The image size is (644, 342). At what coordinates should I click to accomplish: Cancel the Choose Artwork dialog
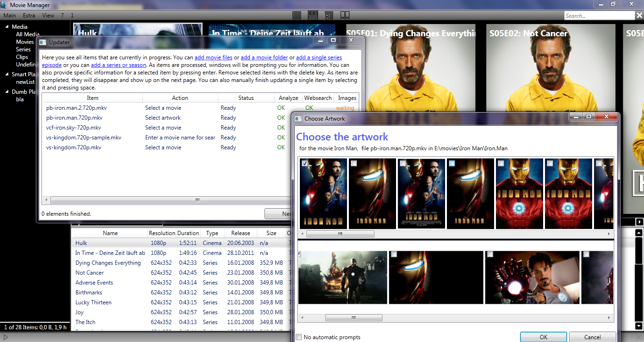pos(593,337)
